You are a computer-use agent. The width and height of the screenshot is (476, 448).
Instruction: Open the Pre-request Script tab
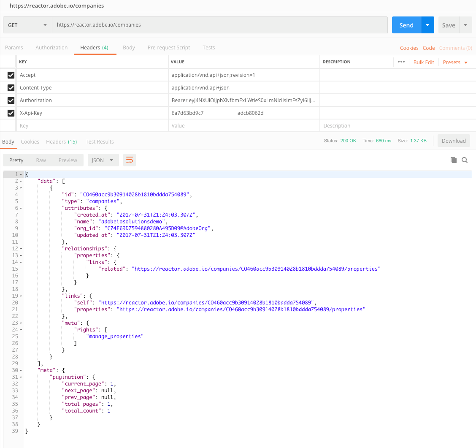coord(168,48)
